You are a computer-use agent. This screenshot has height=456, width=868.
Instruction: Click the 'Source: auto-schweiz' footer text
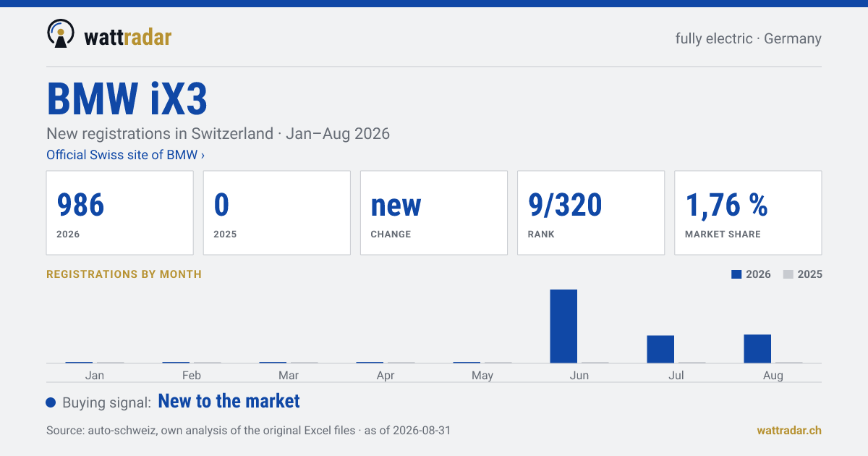[x=248, y=430]
